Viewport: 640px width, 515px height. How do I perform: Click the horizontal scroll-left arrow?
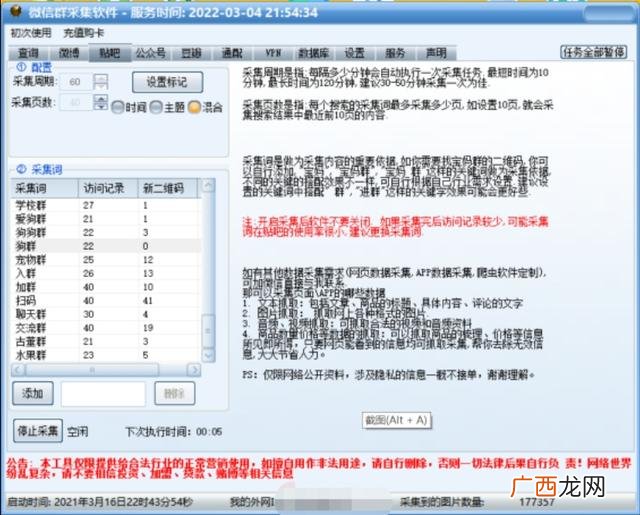(18, 370)
